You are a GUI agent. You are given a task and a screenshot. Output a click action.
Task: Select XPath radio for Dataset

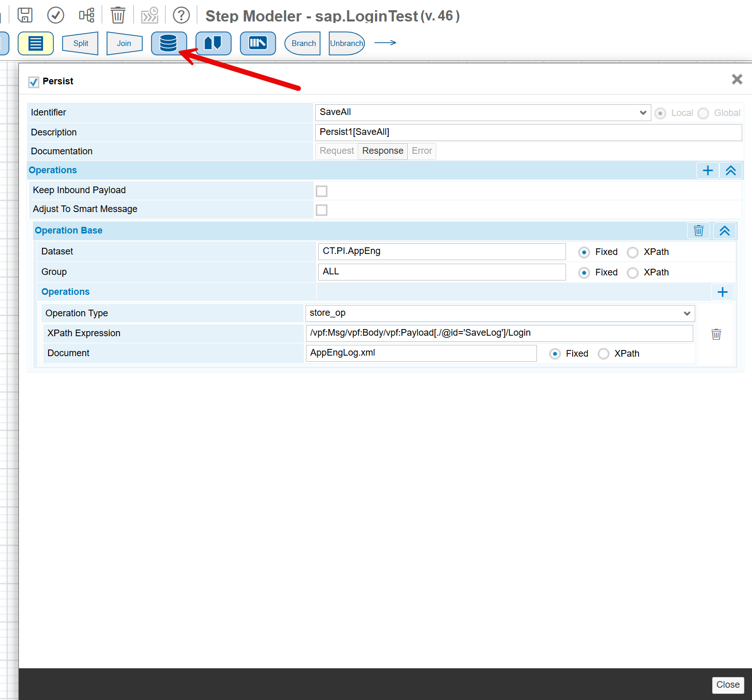tap(632, 252)
